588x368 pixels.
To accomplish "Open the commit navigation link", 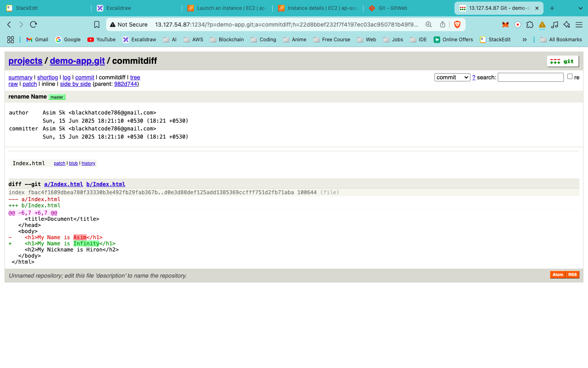I will coord(85,77).
